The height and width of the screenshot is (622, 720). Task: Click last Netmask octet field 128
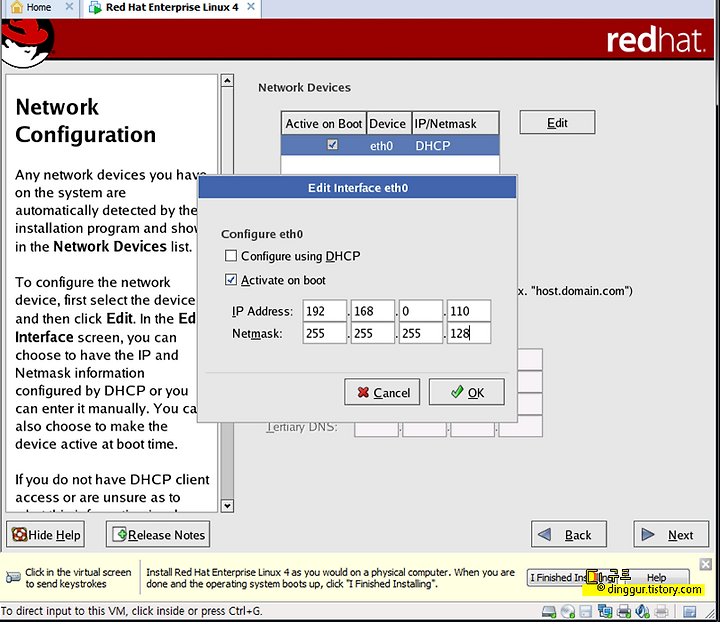469,333
